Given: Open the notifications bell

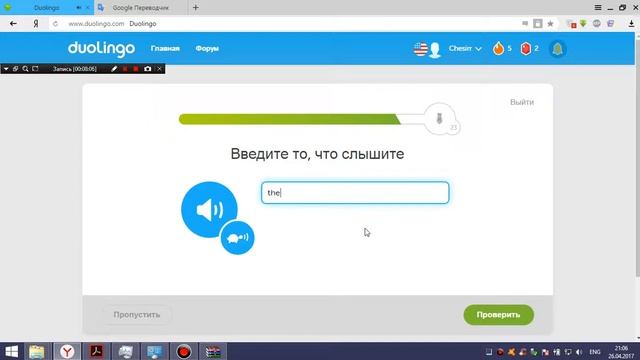Looking at the screenshot, I should tap(558, 49).
